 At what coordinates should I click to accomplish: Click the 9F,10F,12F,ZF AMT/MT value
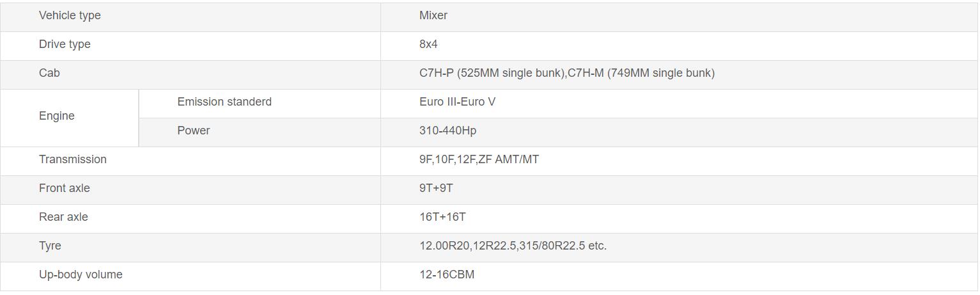click(479, 159)
